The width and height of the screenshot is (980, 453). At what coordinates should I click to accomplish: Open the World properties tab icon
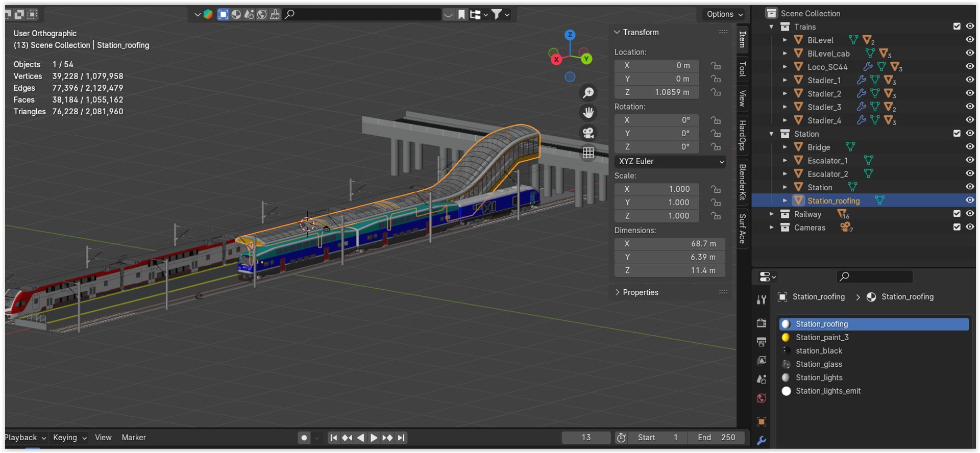(762, 398)
